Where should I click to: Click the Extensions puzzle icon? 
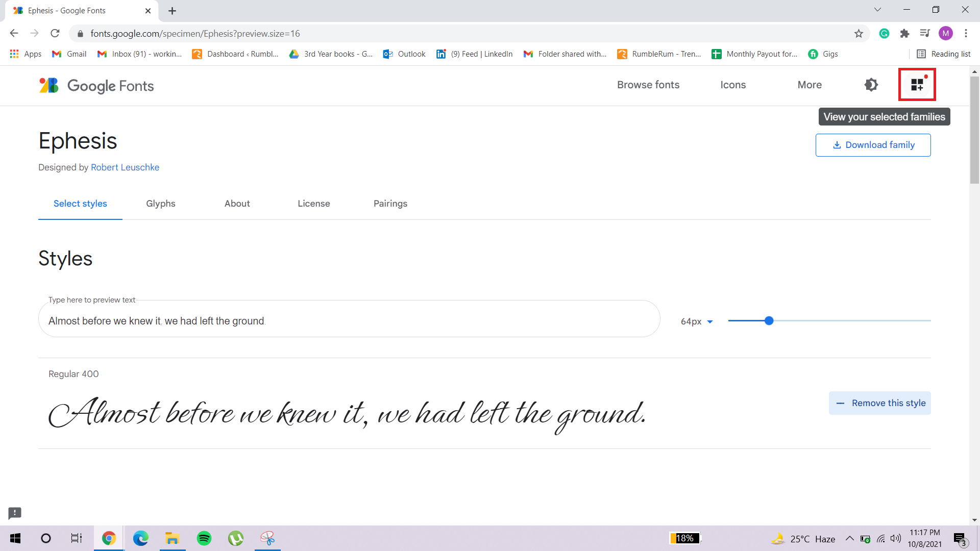pyautogui.click(x=904, y=34)
